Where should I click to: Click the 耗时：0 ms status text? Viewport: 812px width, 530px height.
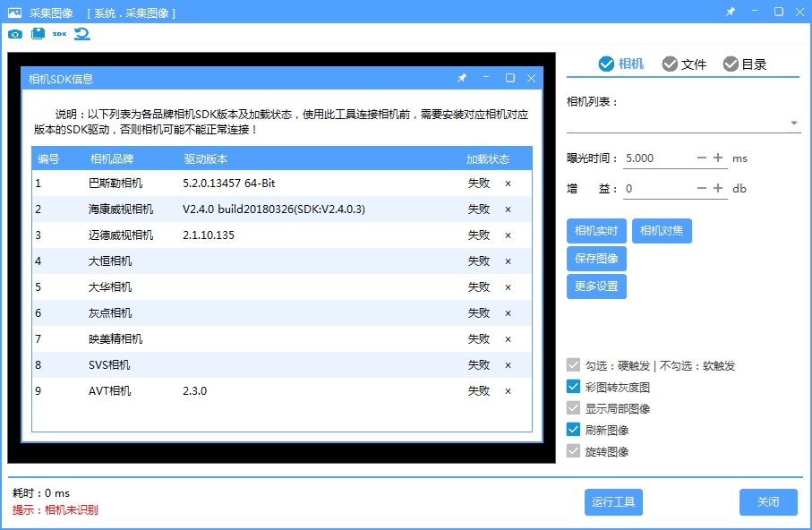coord(41,493)
